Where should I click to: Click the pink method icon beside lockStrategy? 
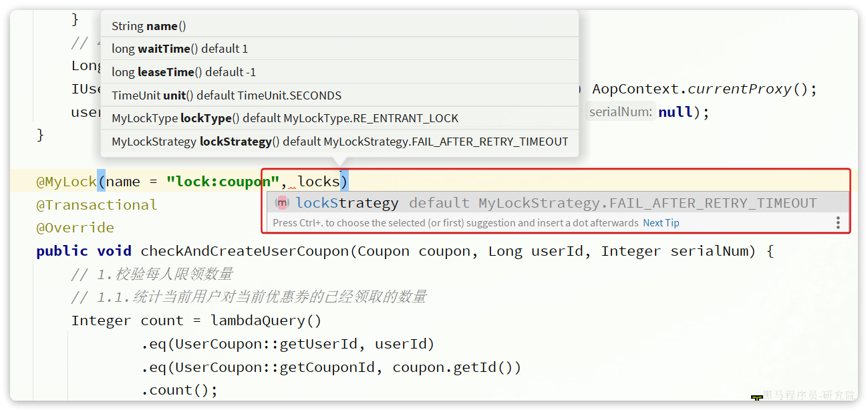[282, 203]
